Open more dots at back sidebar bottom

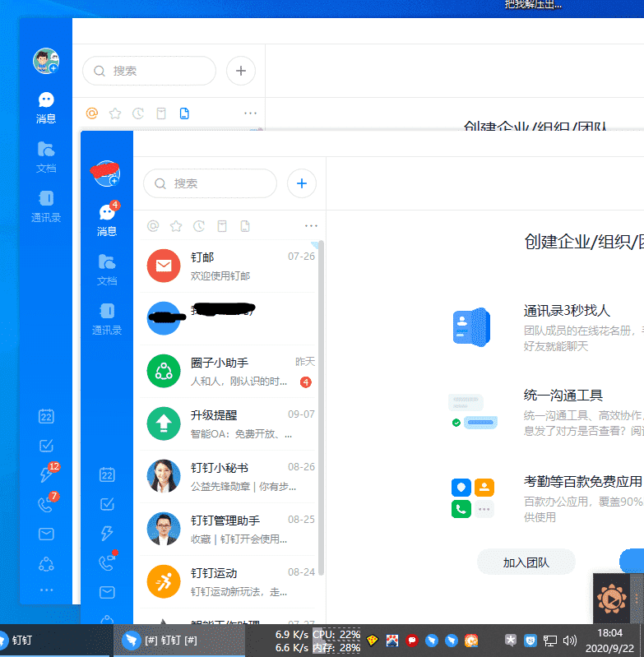(46, 590)
